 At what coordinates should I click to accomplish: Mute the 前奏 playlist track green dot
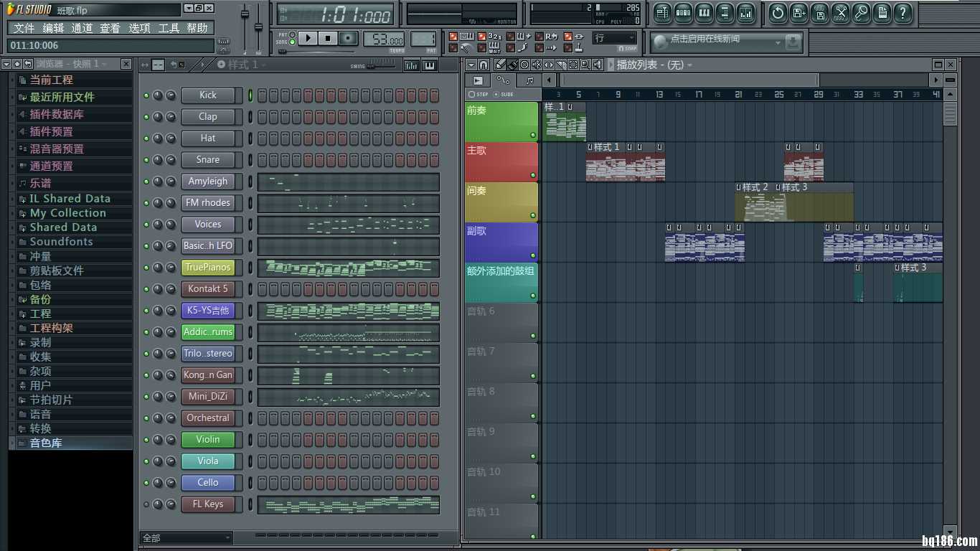pyautogui.click(x=533, y=135)
